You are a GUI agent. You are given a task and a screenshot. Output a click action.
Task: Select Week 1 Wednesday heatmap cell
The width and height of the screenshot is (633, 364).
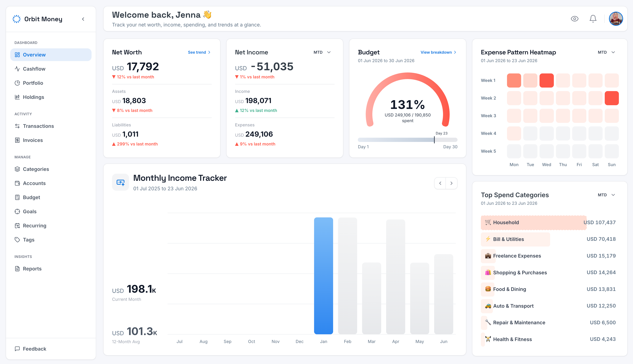[546, 80]
